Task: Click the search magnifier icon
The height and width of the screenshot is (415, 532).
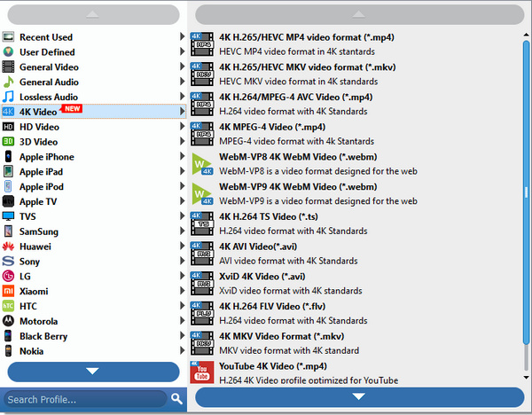Action: coord(176,399)
